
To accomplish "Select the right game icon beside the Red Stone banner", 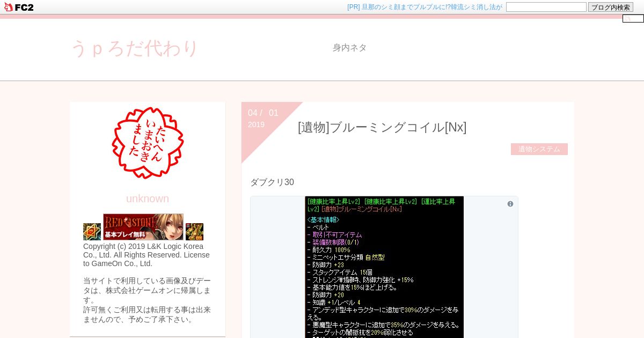I will (x=194, y=232).
